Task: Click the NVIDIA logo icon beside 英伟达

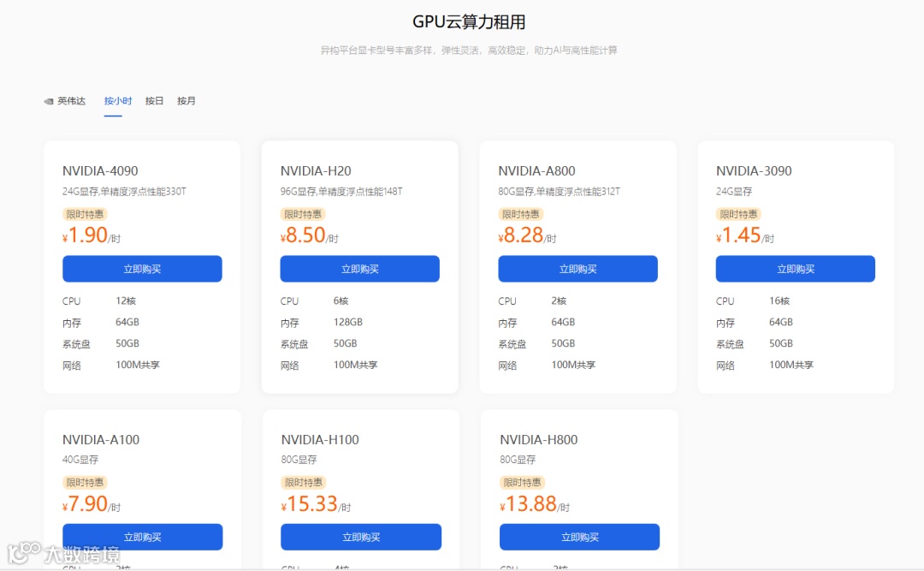Action: (49, 102)
